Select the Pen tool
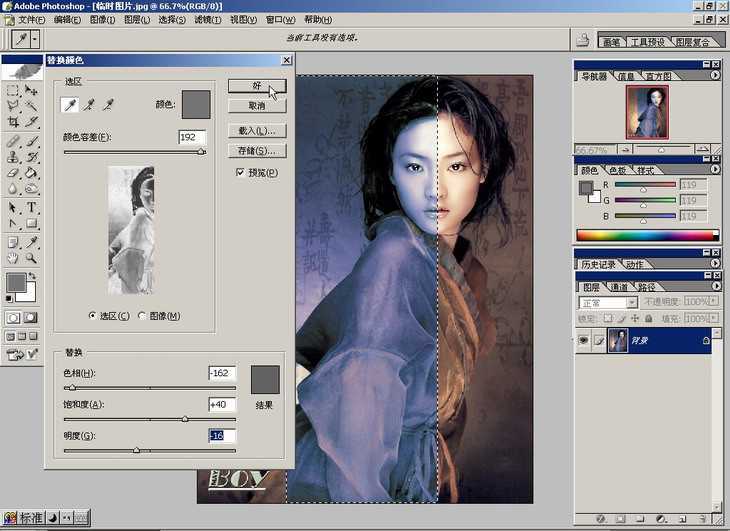 pyautogui.click(x=13, y=223)
